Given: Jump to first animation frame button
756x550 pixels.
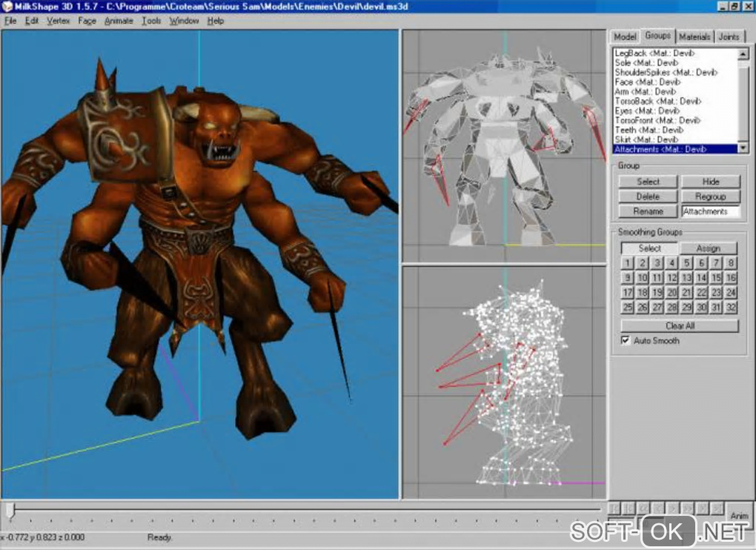Looking at the screenshot, I should 614,508.
